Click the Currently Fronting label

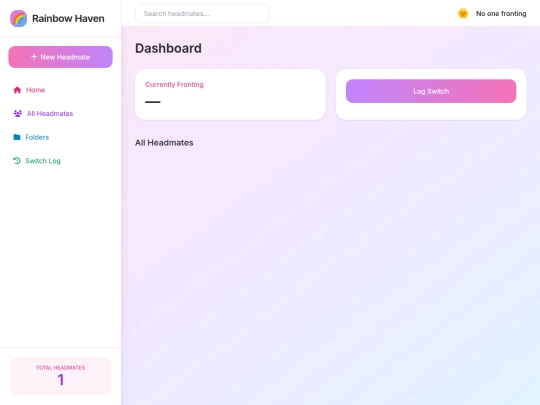point(174,85)
